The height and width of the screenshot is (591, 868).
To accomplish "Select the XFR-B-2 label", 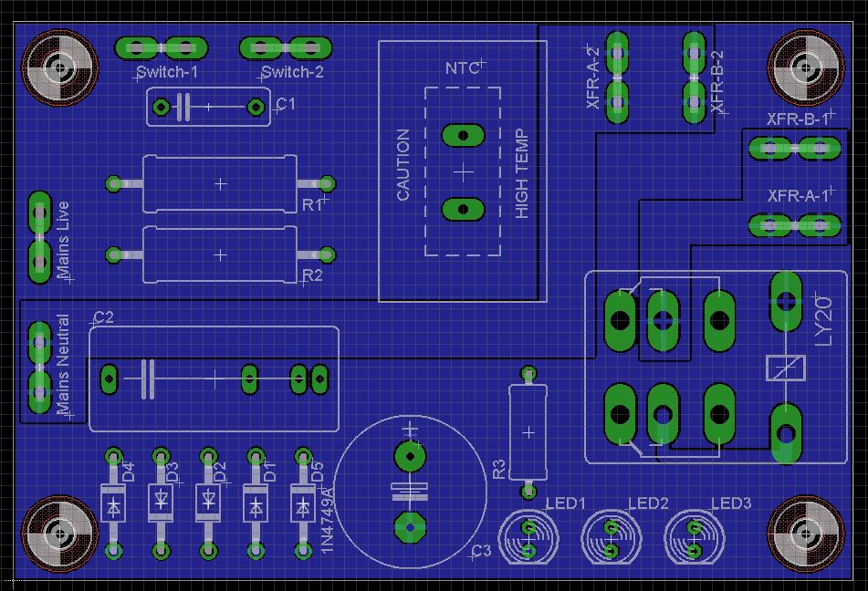I will [716, 81].
